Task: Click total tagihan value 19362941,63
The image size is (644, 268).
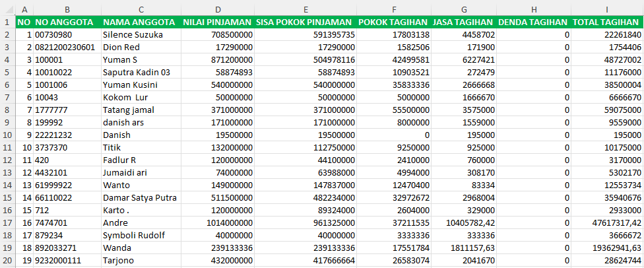Action: (607, 248)
